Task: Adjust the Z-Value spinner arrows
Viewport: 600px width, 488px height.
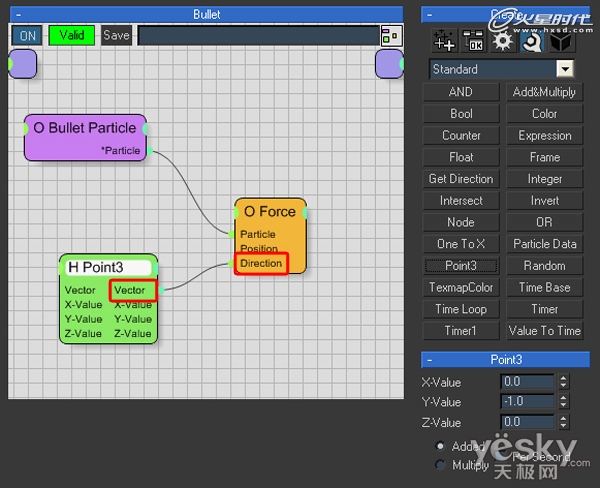Action: (x=563, y=422)
